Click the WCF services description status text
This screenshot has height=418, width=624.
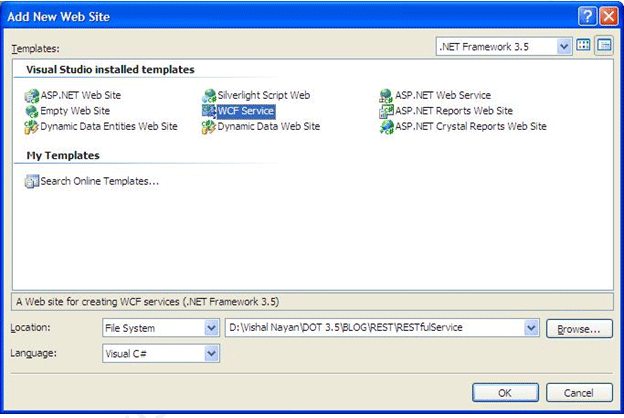coord(148,302)
